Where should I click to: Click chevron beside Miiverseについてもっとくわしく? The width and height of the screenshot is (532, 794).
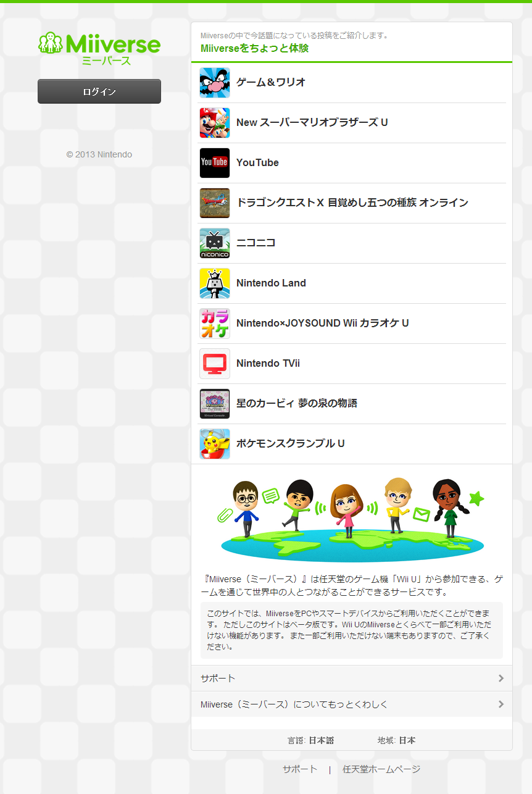[501, 704]
